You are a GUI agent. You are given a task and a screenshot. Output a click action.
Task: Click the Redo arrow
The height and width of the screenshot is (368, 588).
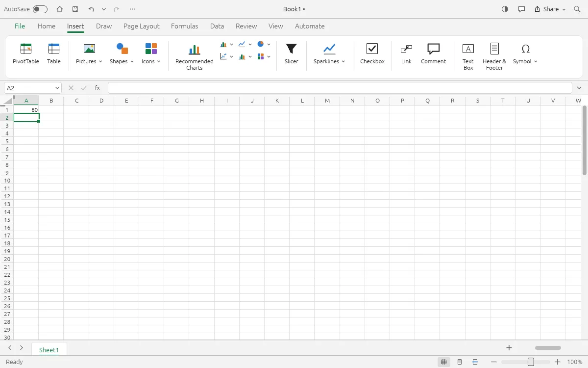pos(116,9)
